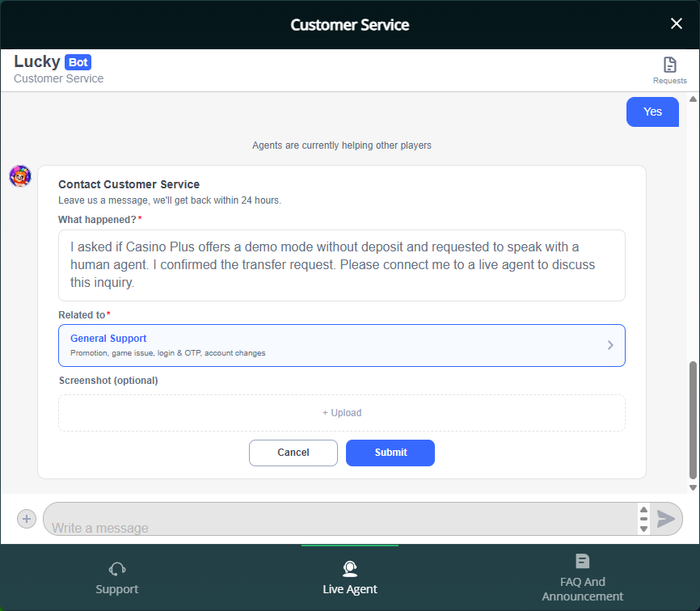
Task: Click the Lucky name in header
Action: coord(37,61)
